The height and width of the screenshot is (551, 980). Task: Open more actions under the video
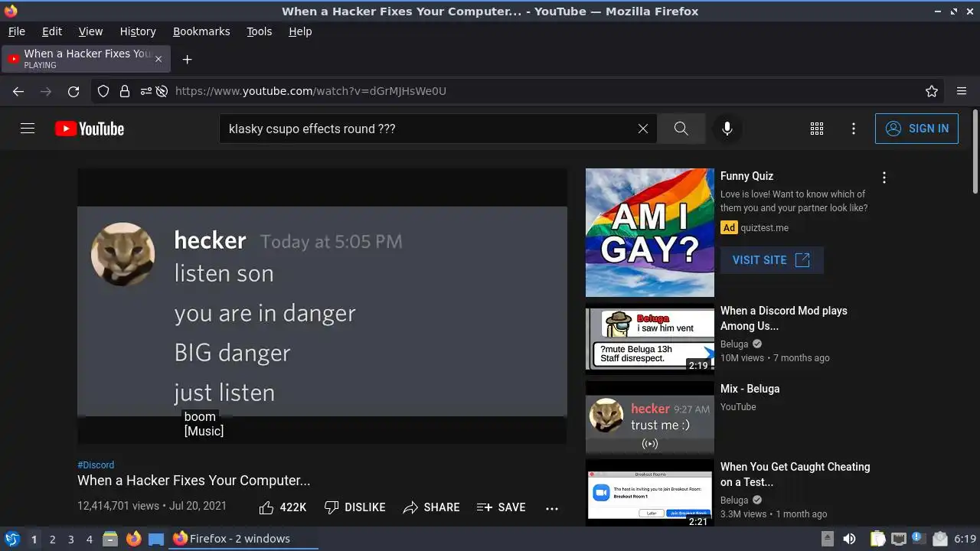[552, 507]
